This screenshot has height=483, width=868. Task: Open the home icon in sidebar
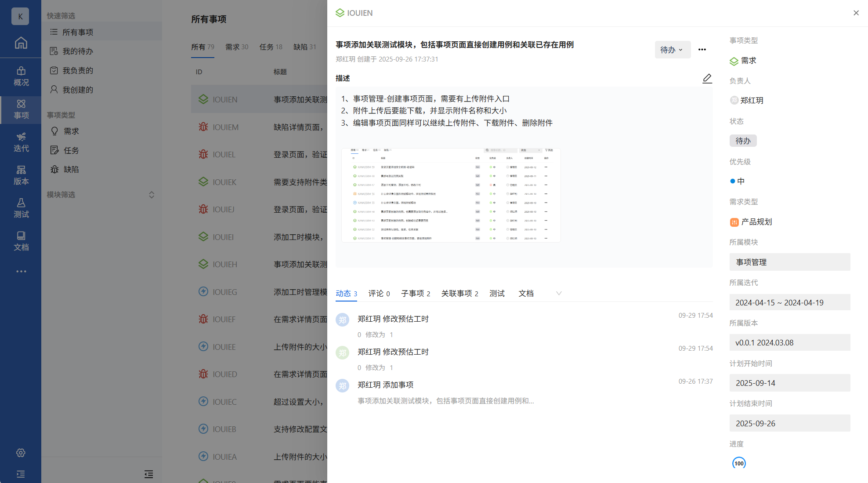tap(21, 43)
